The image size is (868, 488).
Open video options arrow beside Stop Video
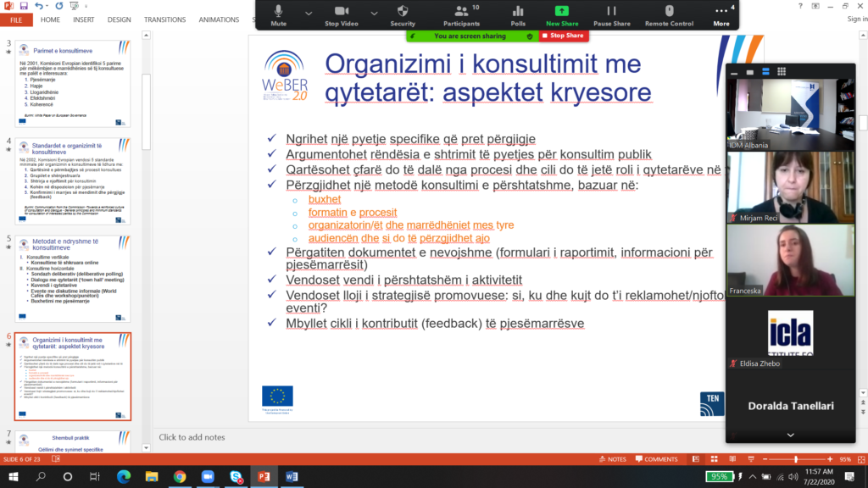pyautogui.click(x=374, y=14)
